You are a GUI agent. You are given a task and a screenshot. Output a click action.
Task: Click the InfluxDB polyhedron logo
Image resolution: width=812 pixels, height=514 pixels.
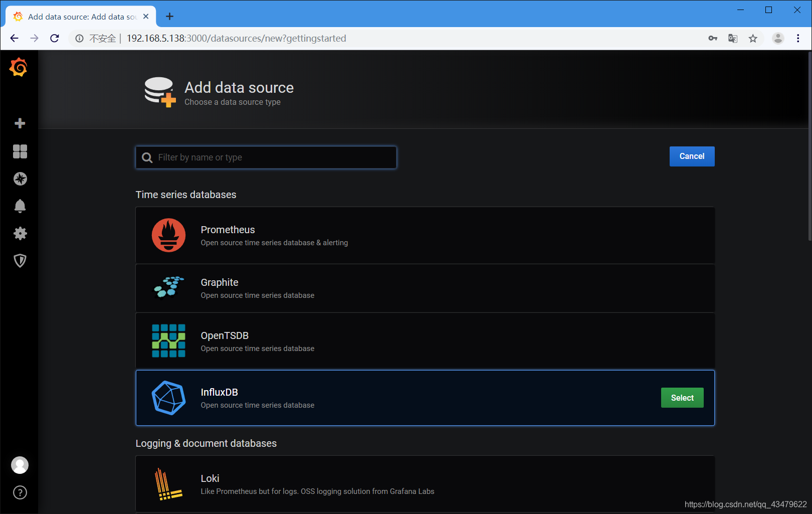[168, 398]
